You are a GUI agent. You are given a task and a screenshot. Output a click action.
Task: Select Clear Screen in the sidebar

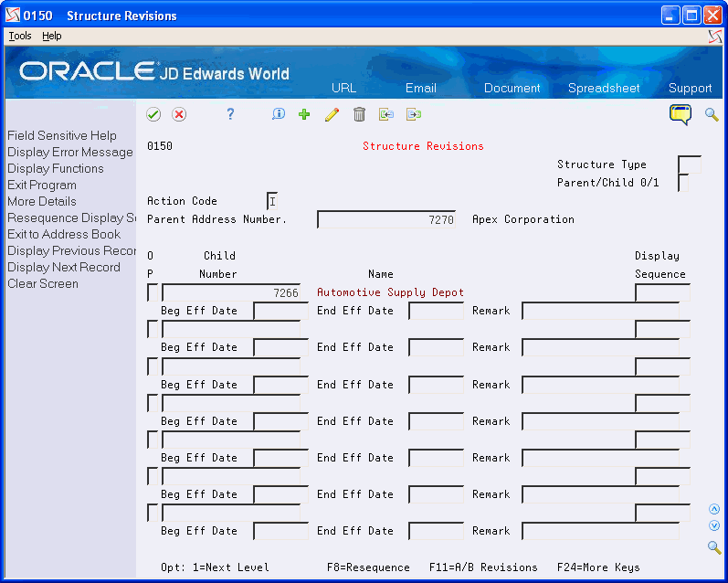point(43,284)
